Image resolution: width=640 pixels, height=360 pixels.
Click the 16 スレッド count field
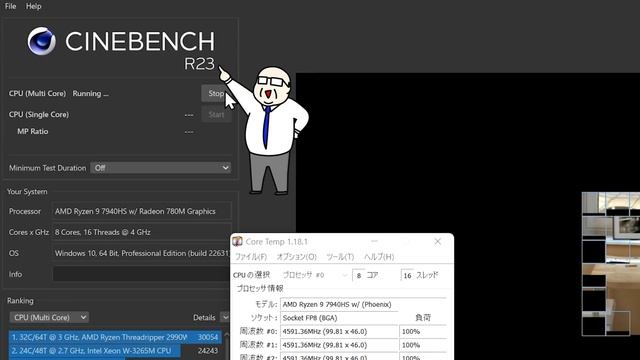407,276
